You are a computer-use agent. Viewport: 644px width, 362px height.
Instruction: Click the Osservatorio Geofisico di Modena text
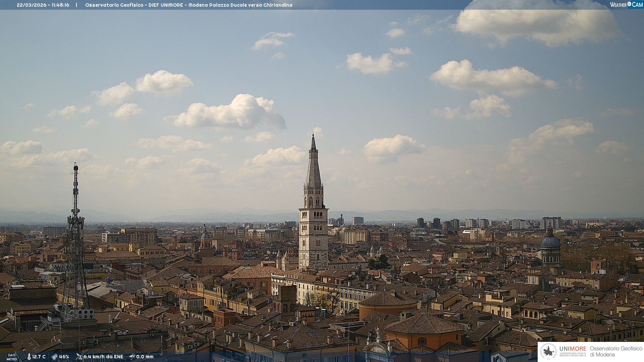pos(616,352)
